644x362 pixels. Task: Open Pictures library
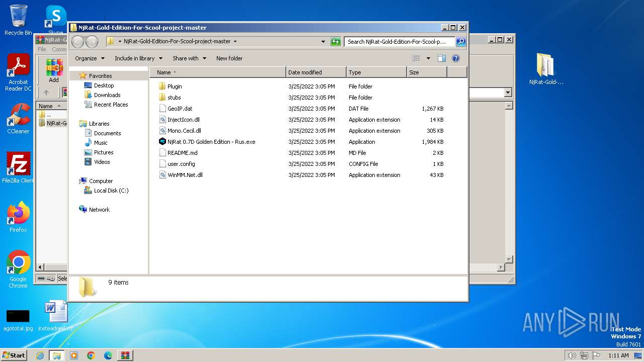pyautogui.click(x=104, y=152)
